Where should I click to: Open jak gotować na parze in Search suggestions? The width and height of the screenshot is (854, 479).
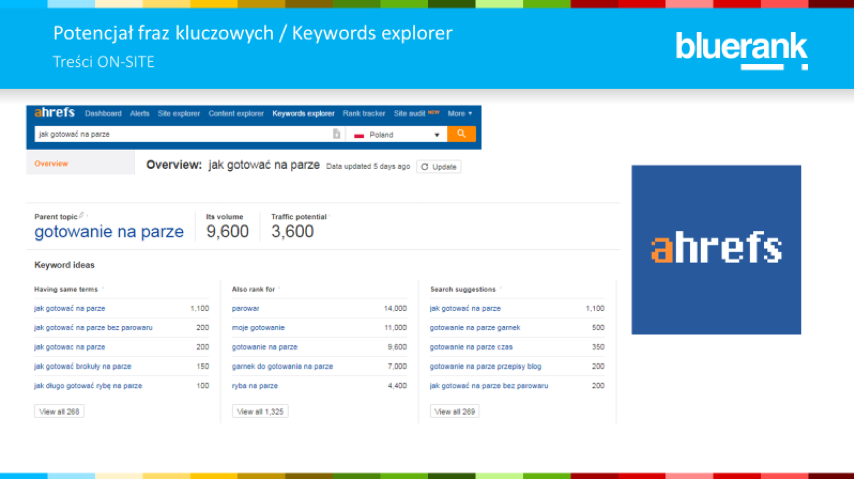click(x=465, y=308)
